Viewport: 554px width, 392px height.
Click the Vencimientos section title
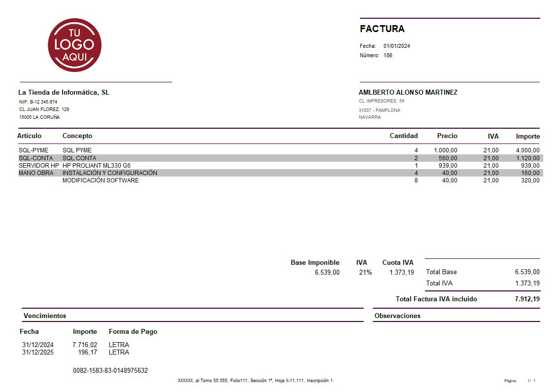(44, 316)
